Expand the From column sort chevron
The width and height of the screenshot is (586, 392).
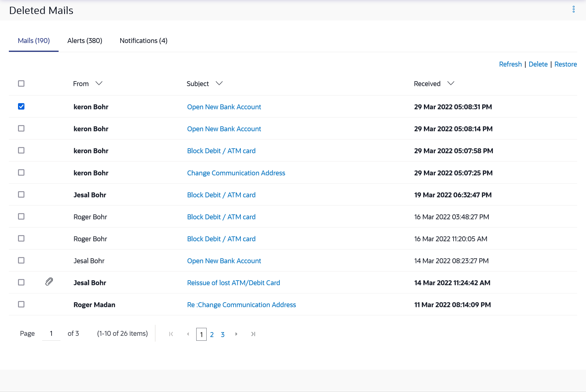pos(99,83)
